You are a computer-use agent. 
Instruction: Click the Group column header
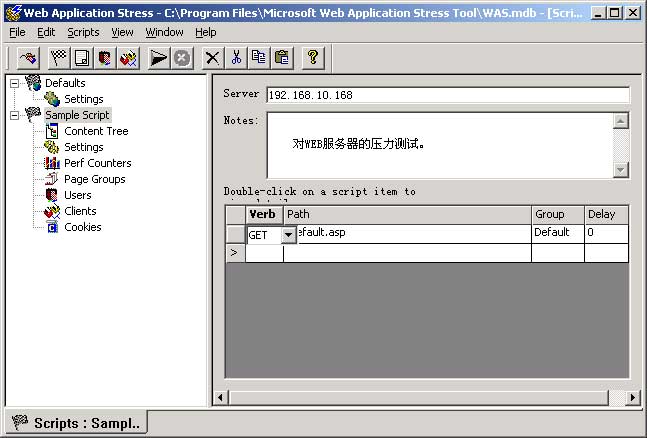(558, 214)
